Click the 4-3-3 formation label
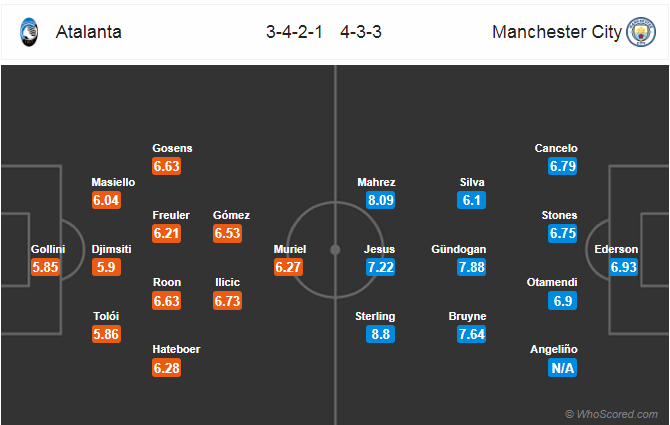The height and width of the screenshot is (425, 670). point(361,32)
